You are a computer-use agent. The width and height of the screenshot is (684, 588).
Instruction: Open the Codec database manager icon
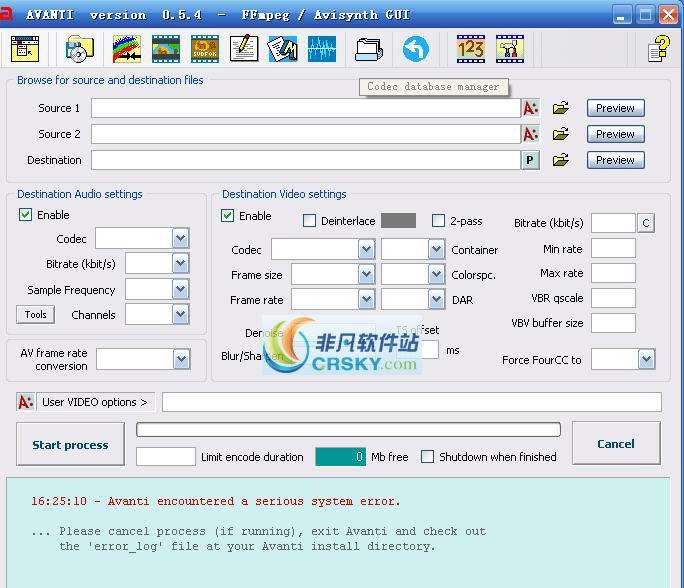(x=368, y=49)
